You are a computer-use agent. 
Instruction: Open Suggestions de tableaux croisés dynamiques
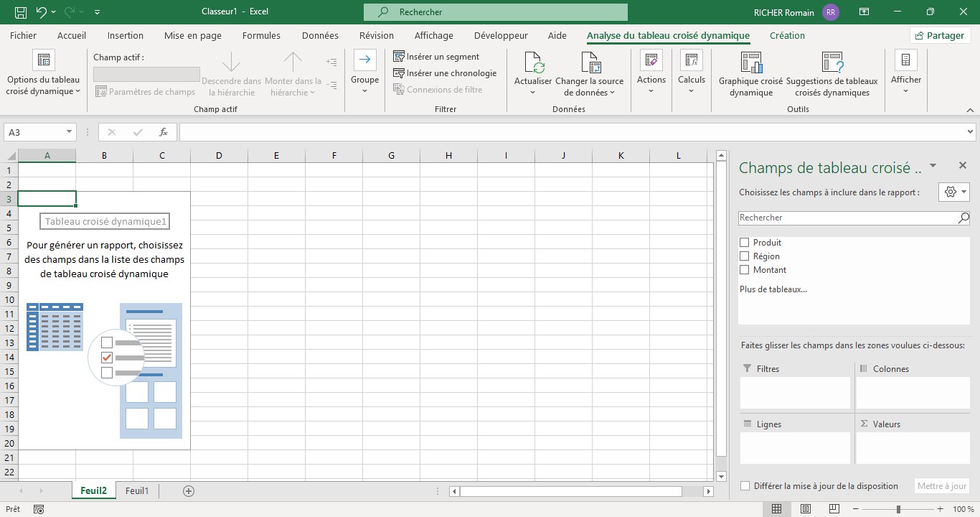click(x=831, y=75)
